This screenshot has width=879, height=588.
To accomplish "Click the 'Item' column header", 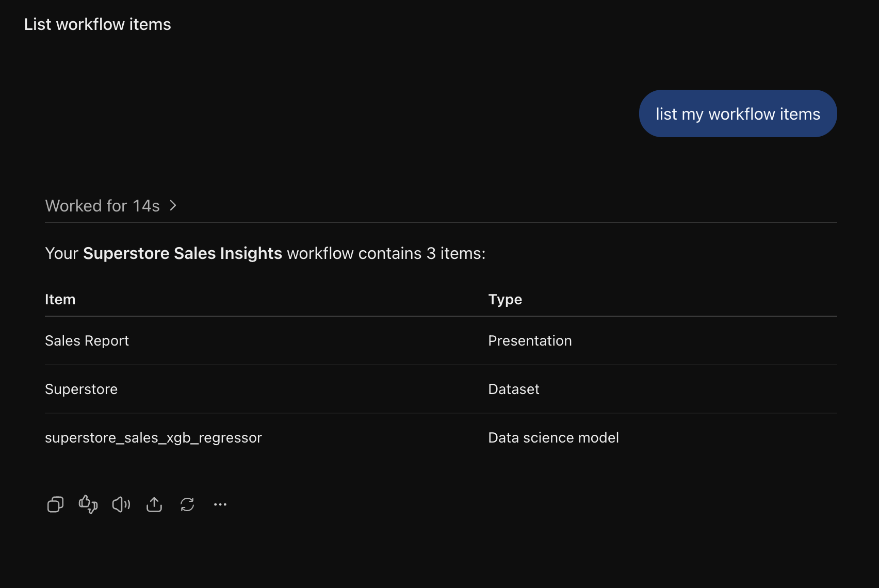I will coord(60,299).
